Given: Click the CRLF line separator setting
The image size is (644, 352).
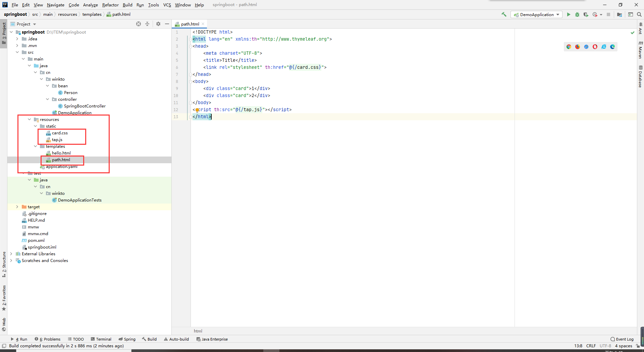Looking at the screenshot, I should (591, 346).
